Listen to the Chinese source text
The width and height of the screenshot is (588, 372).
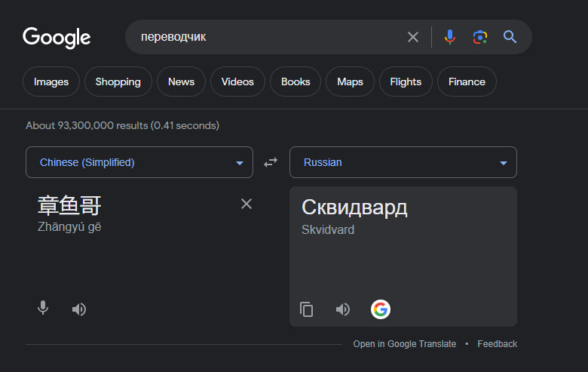[79, 309]
